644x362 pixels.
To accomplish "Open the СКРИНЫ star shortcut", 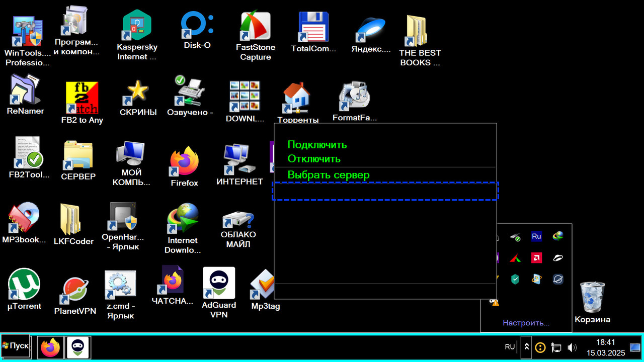I will pos(138,98).
